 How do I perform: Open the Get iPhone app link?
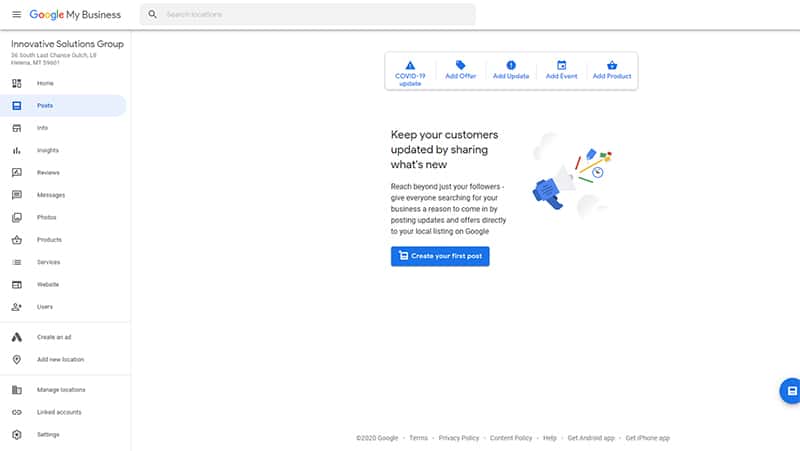point(647,438)
